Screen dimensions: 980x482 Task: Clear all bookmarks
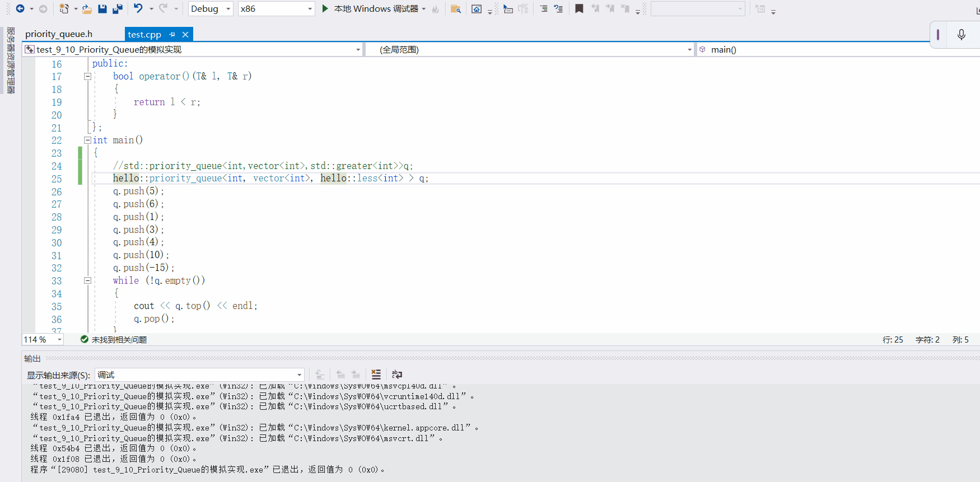[x=625, y=9]
